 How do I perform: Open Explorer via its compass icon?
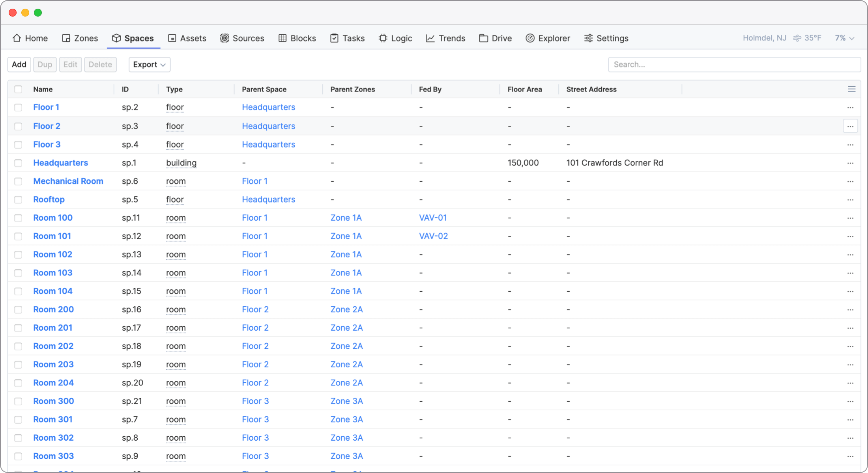pyautogui.click(x=530, y=38)
